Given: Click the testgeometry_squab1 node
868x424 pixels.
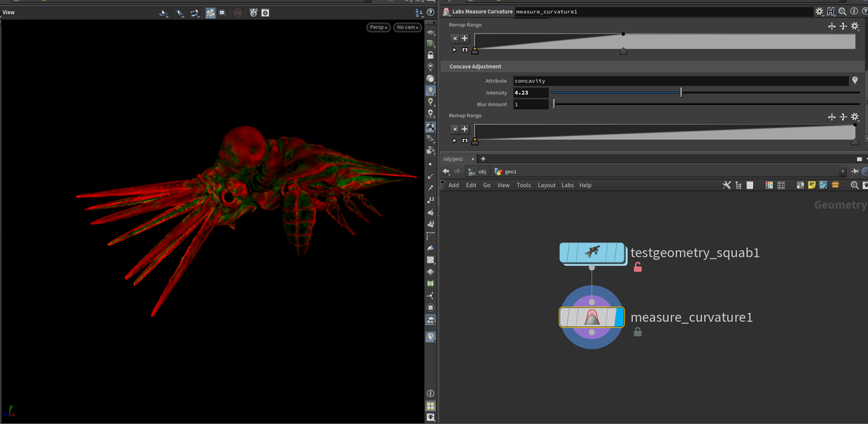Looking at the screenshot, I should pos(591,253).
